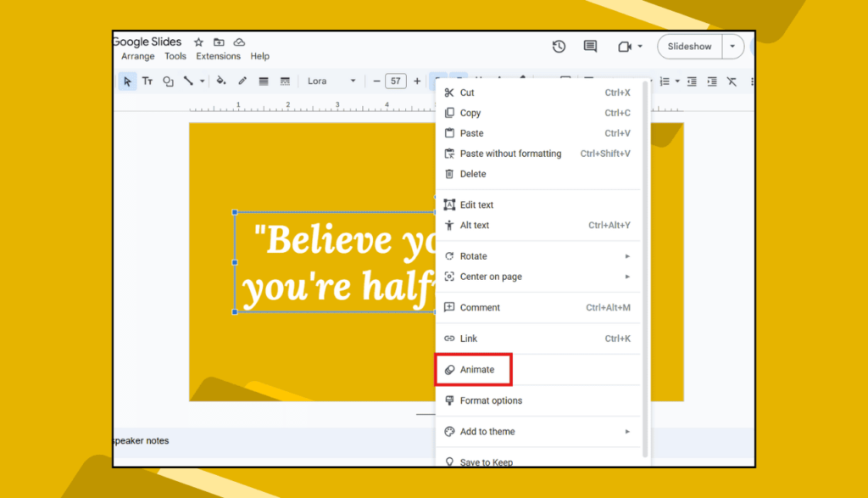Image resolution: width=868 pixels, height=498 pixels.
Task: Open version history clock icon
Action: 559,47
